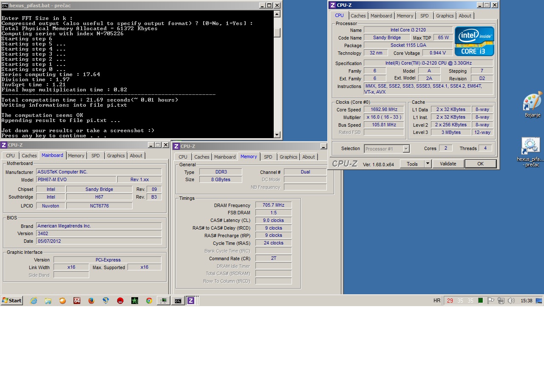Viewport: 544px width, 392px height.
Task: Click the Tools button in CPU-Z
Action: [x=412, y=164]
